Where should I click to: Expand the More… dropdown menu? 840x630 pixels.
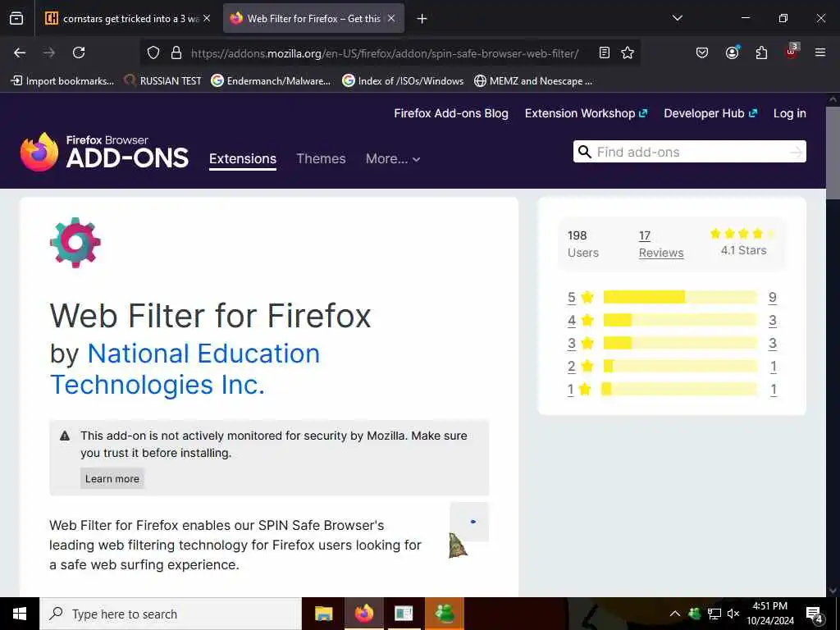pyautogui.click(x=393, y=158)
